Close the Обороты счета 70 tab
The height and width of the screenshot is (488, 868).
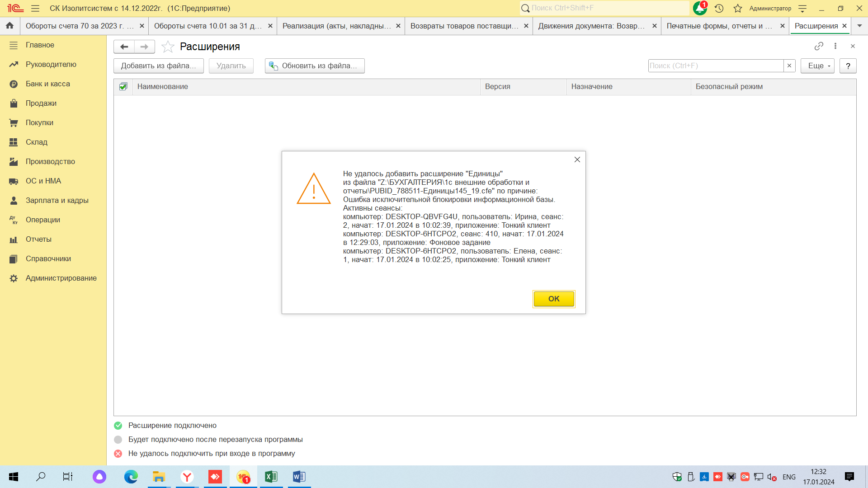click(142, 26)
